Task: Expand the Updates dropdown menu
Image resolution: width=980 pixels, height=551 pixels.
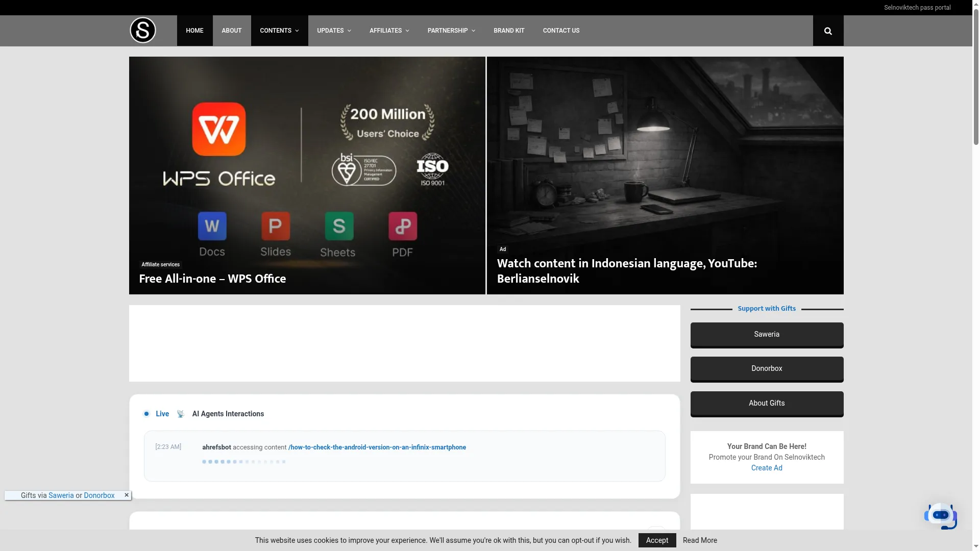Action: pos(334,31)
